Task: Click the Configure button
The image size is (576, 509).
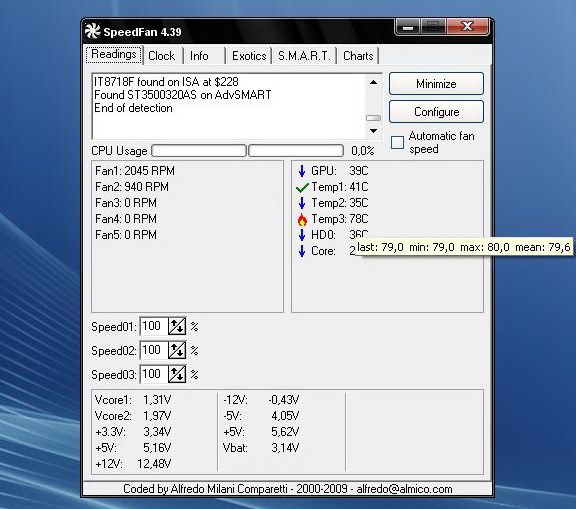Action: pos(436,112)
